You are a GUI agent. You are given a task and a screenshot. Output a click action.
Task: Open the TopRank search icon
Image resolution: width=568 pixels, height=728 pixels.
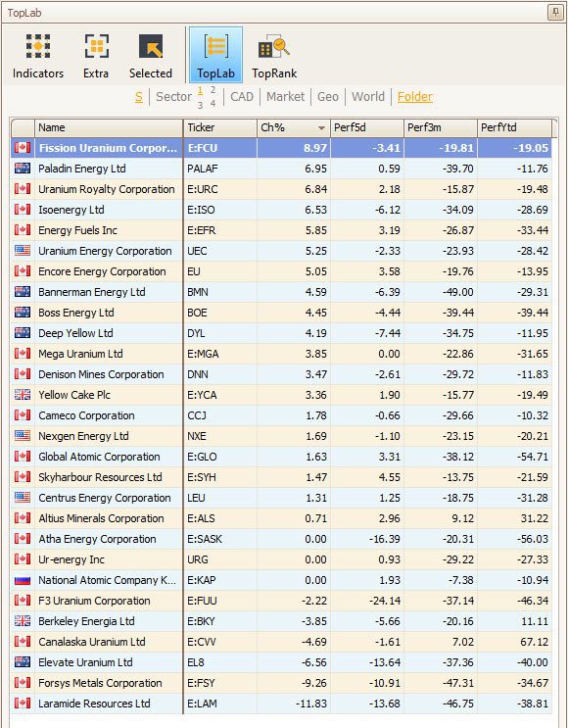click(274, 46)
